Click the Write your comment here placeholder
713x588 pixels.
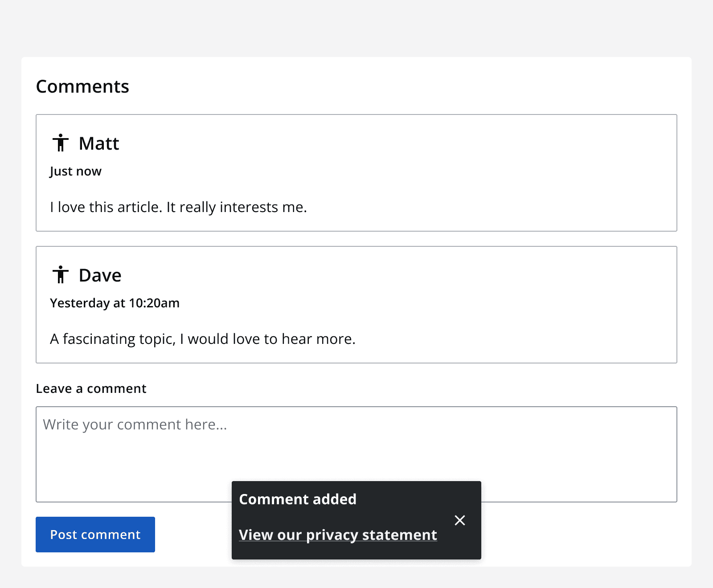click(135, 424)
